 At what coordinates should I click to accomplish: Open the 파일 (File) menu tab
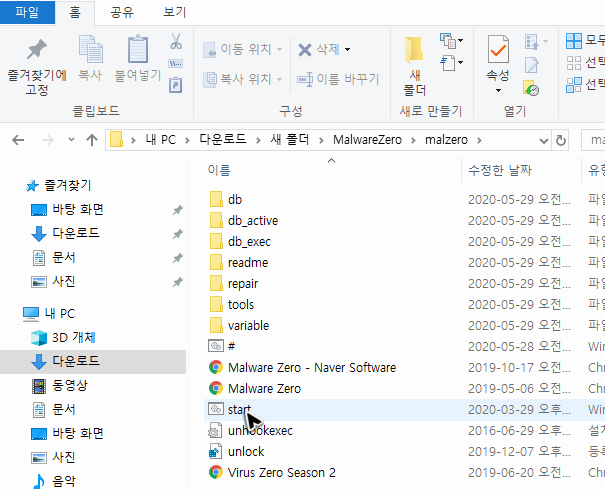[x=27, y=12]
